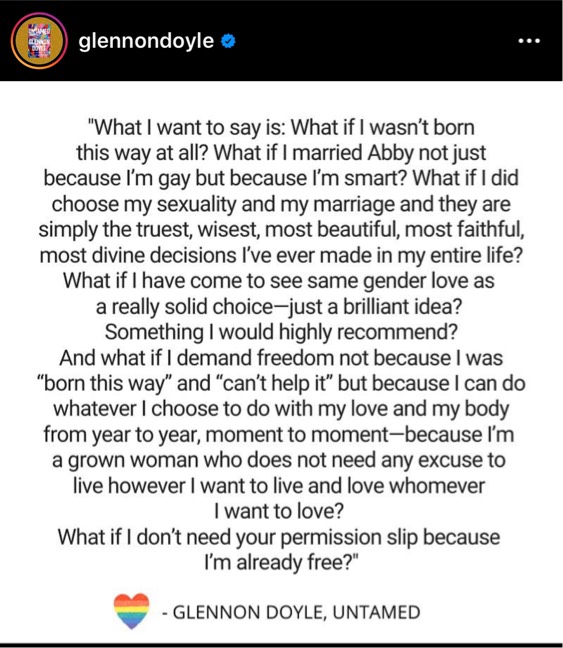Screen dimensions: 563x648
Task: Click the line "from year to year, moment to moment"
Action: coord(279,435)
